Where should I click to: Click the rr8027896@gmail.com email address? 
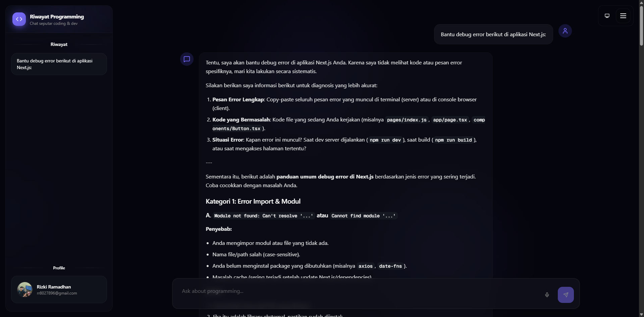57,293
